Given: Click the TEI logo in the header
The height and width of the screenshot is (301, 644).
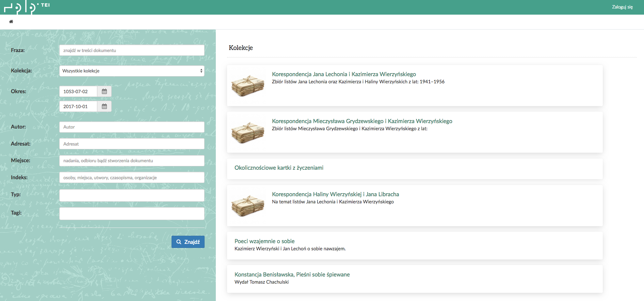Looking at the screenshot, I should click(x=27, y=7).
